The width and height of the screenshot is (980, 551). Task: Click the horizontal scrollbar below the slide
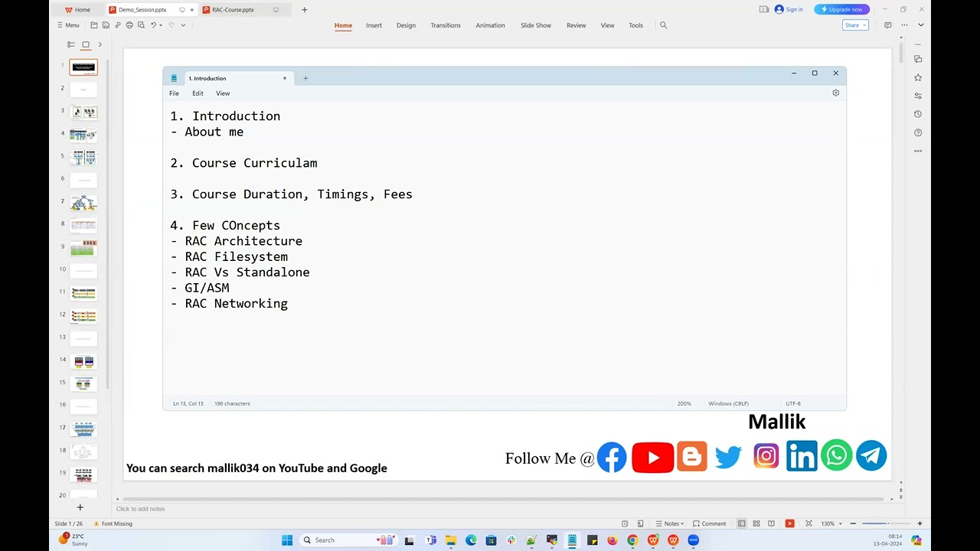pos(501,498)
